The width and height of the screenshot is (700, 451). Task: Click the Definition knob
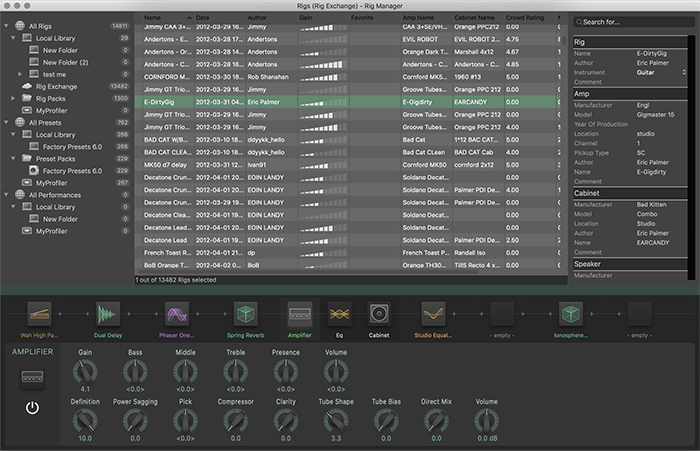(x=85, y=421)
